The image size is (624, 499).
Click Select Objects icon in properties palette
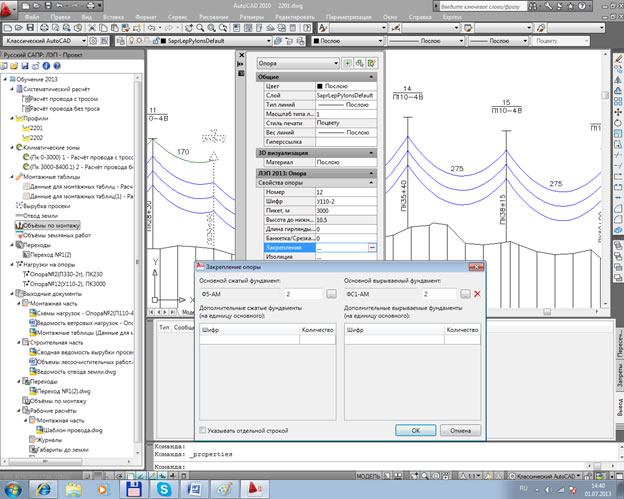click(x=359, y=63)
